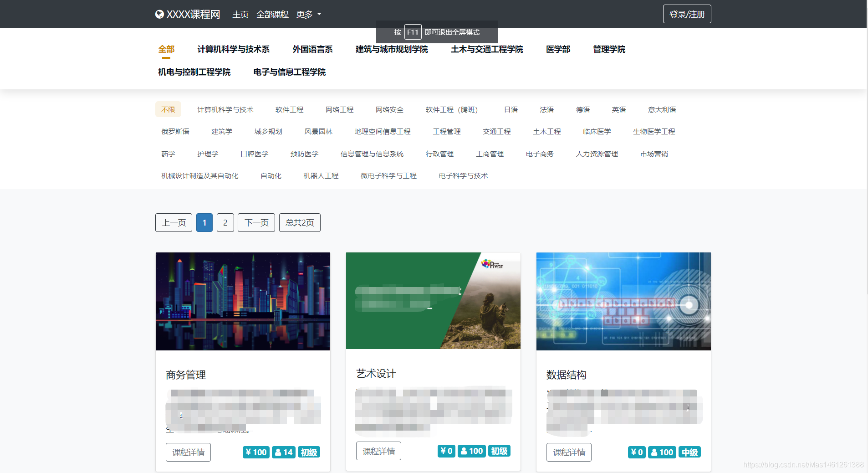Screen dimensions: 868x473
Task: Filter by 微电子科学与工程 major
Action: tap(389, 175)
